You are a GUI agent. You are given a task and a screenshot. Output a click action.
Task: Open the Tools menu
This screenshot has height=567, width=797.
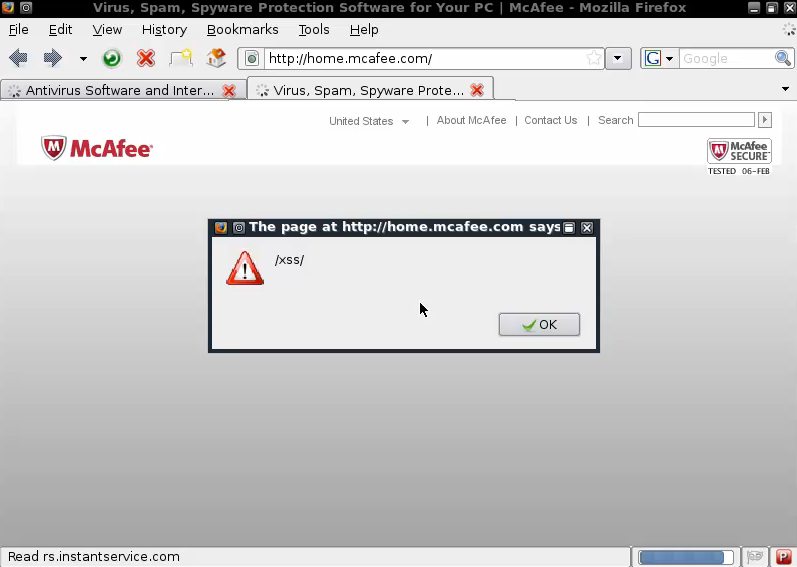[x=314, y=30]
